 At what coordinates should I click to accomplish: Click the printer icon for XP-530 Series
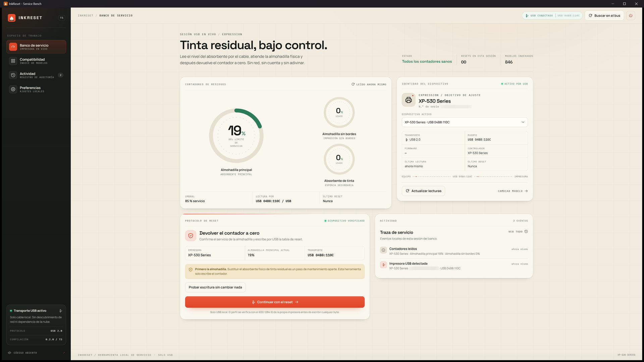click(x=409, y=100)
